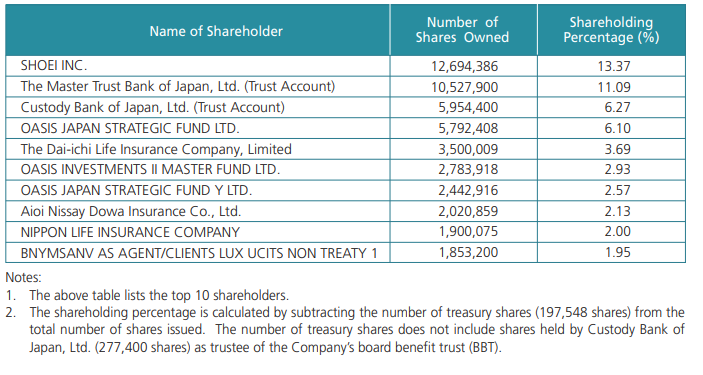Select BNYMSANV AS AGENT/CLIENTS row name
Screen dimensions: 703x375
point(199,253)
